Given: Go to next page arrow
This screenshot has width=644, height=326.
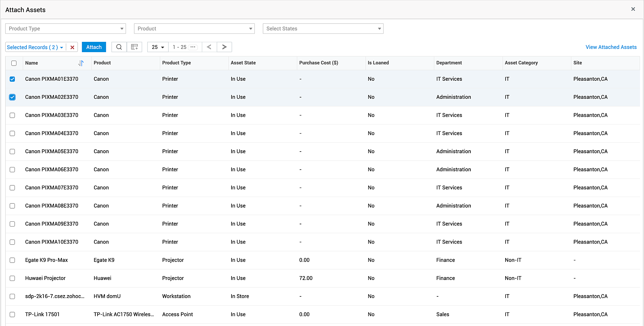Looking at the screenshot, I should click(x=224, y=47).
